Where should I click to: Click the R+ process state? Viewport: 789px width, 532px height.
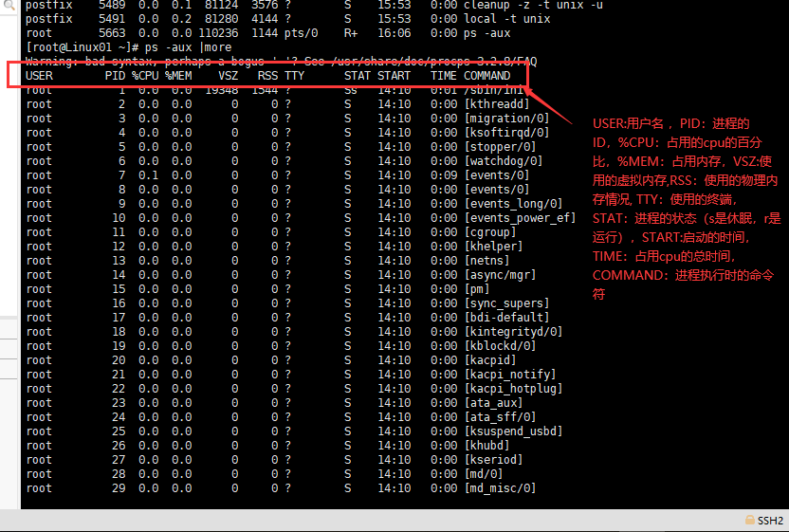351,33
